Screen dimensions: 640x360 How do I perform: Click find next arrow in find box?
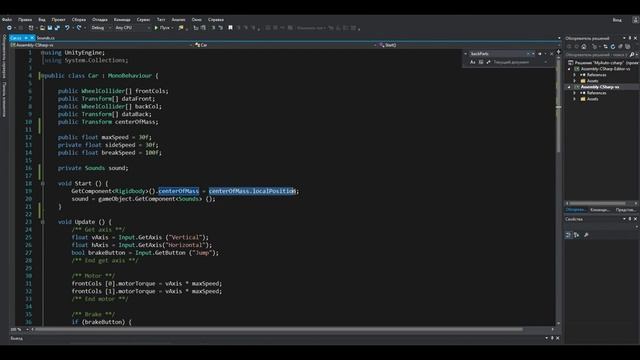click(x=540, y=54)
